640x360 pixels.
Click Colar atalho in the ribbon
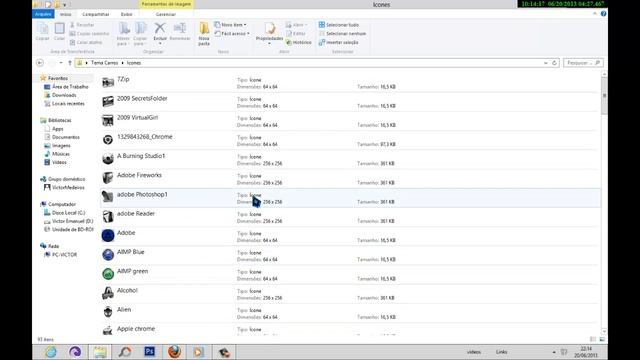coord(86,42)
